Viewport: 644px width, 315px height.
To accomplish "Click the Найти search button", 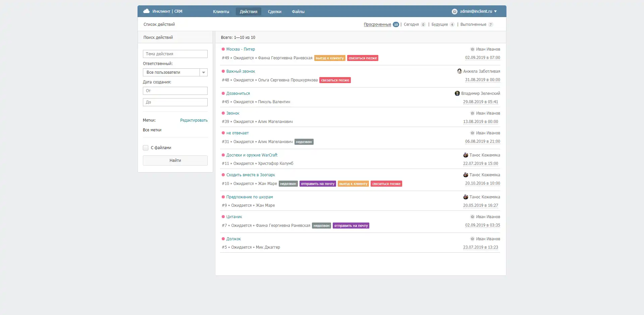I will pos(175,161).
